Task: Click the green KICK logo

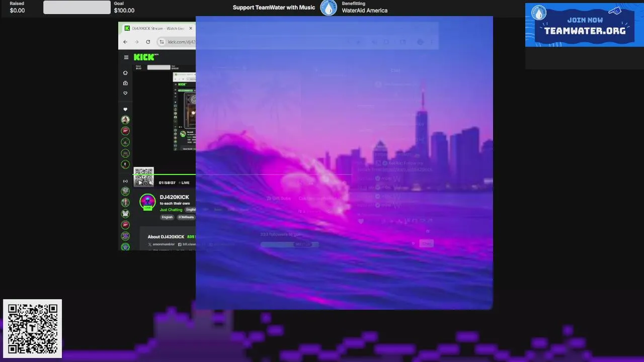Action: (144, 57)
